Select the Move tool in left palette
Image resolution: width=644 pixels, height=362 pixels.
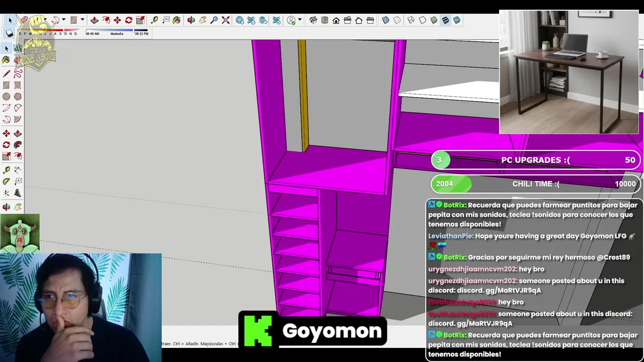pyautogui.click(x=6, y=133)
